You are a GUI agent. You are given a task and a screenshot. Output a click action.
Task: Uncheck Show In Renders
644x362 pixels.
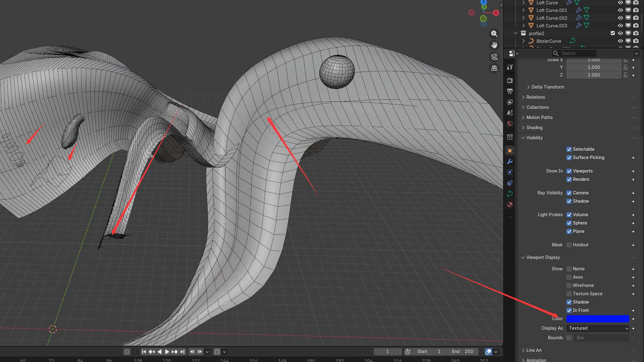569,179
